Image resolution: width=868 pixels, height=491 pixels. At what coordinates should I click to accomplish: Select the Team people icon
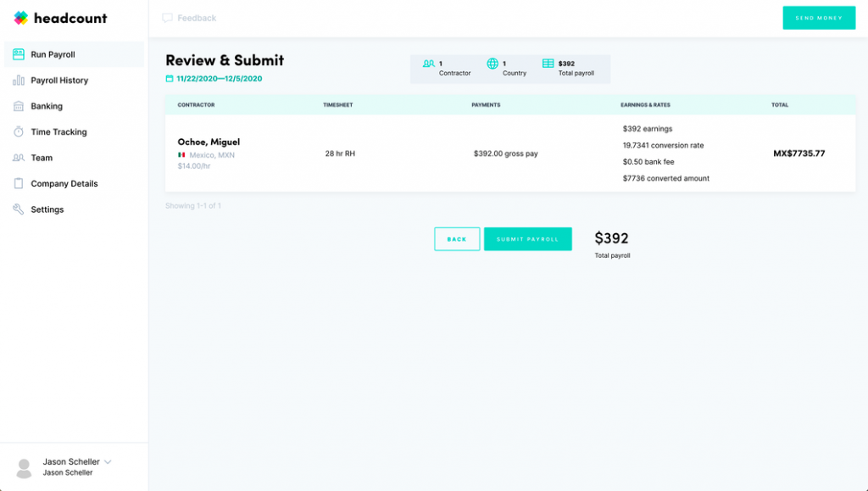[x=19, y=158]
